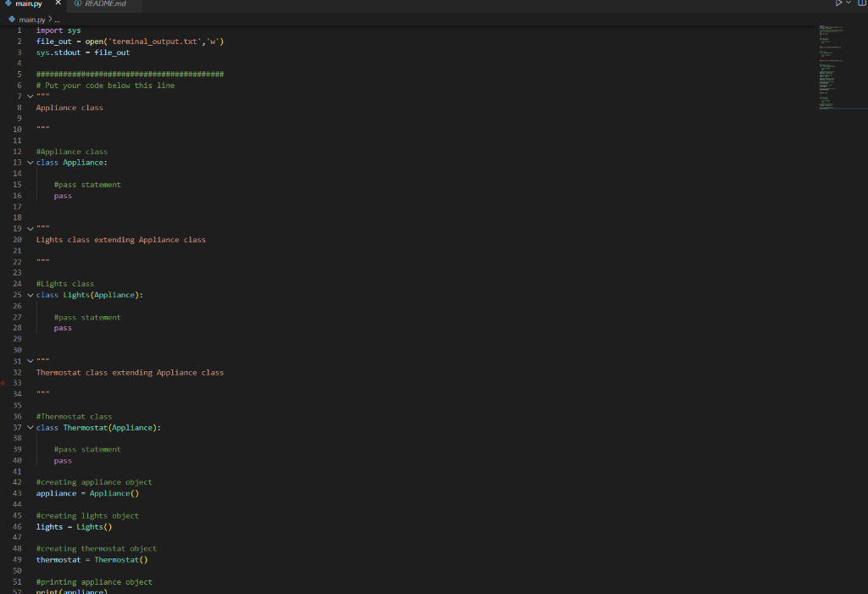Collapse the Thermostat class definition
Image resolution: width=868 pixels, height=594 pixels.
30,427
